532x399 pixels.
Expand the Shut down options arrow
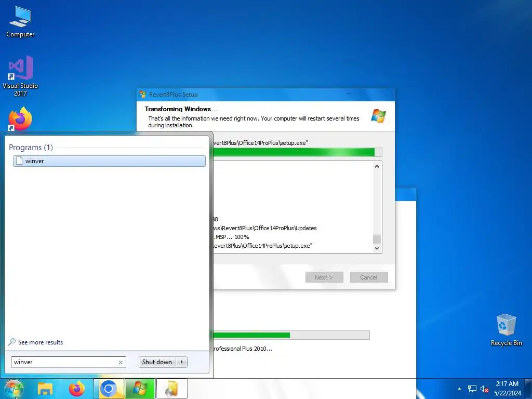pos(182,362)
